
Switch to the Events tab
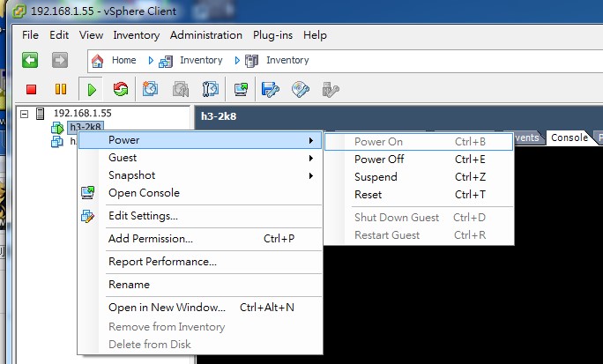[x=526, y=137]
